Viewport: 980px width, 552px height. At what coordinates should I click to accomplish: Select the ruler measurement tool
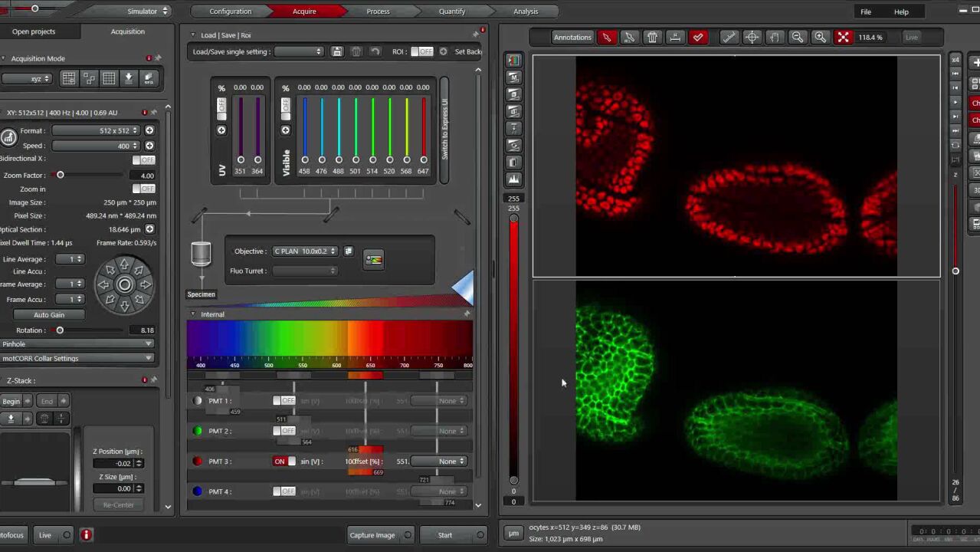729,37
